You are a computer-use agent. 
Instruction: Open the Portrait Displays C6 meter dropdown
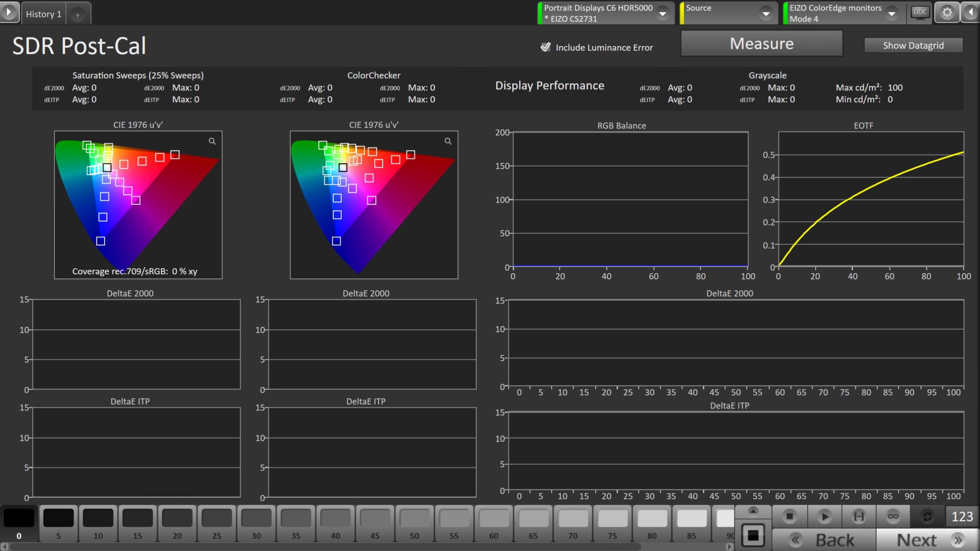pyautogui.click(x=662, y=13)
